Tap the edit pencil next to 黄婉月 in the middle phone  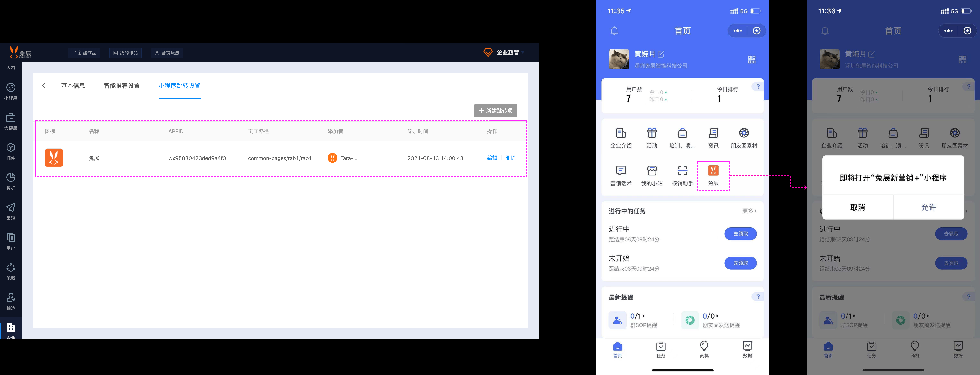(x=660, y=54)
